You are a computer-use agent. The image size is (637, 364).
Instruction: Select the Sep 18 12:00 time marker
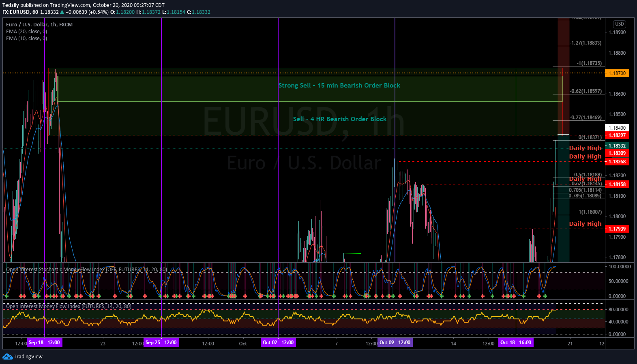(44, 343)
